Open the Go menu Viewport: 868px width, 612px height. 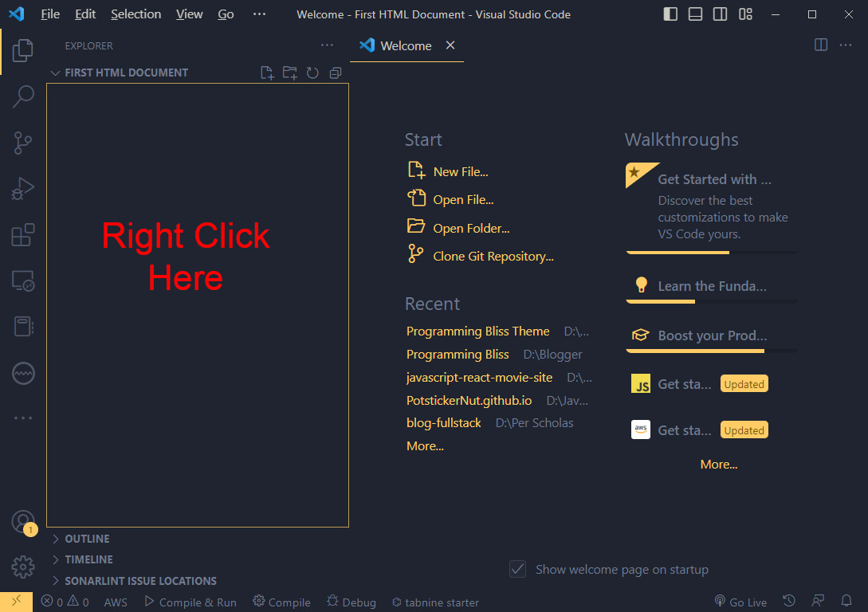(226, 14)
